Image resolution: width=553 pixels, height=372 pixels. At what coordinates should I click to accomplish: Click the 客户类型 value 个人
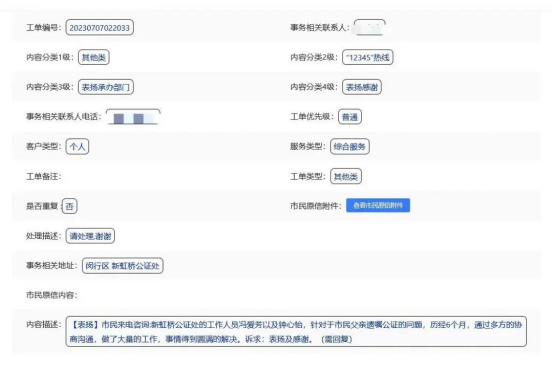point(77,146)
